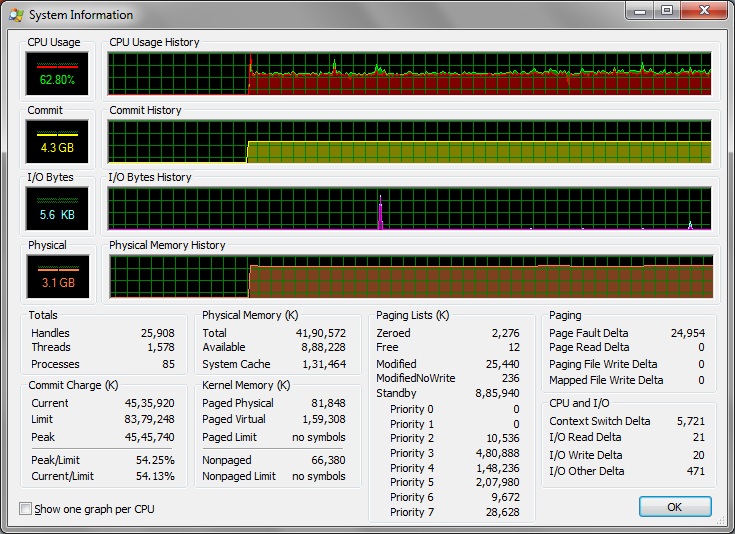Click Modified paging list value 25,440
The width and height of the screenshot is (735, 534).
(x=502, y=364)
